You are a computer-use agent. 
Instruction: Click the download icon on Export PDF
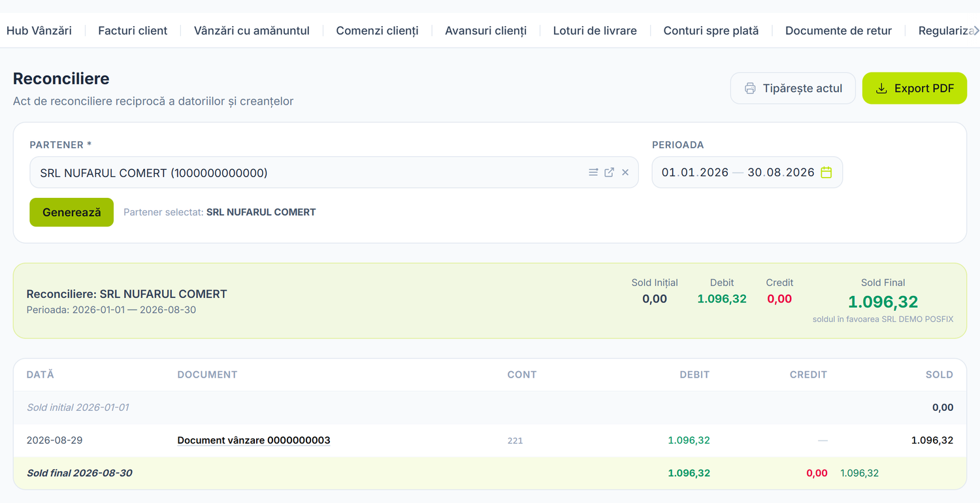tap(881, 88)
